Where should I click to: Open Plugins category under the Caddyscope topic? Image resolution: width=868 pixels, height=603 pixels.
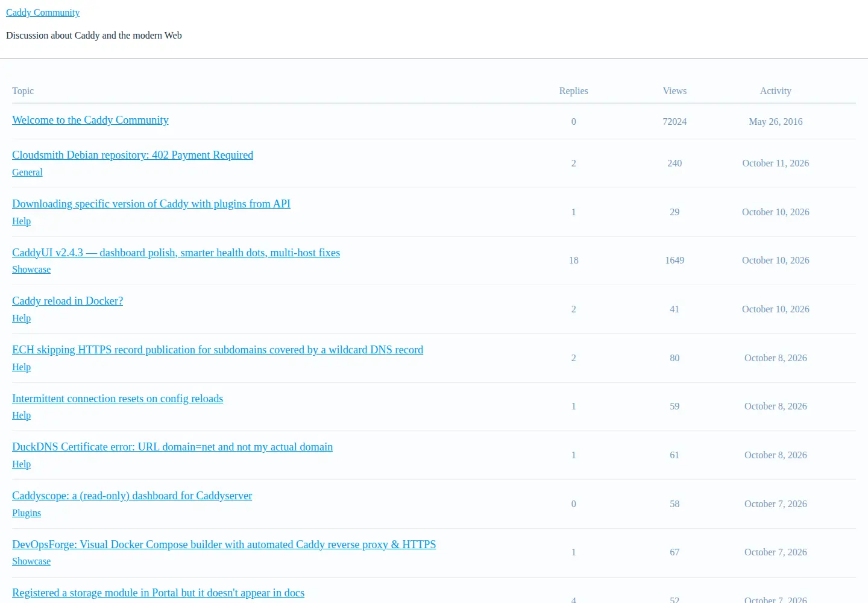coord(27,513)
